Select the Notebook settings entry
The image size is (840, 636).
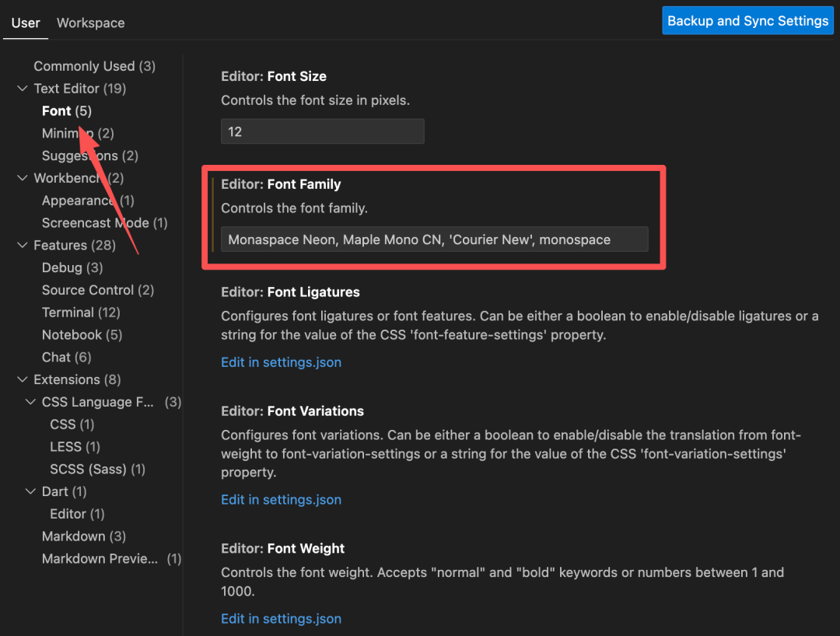82,335
